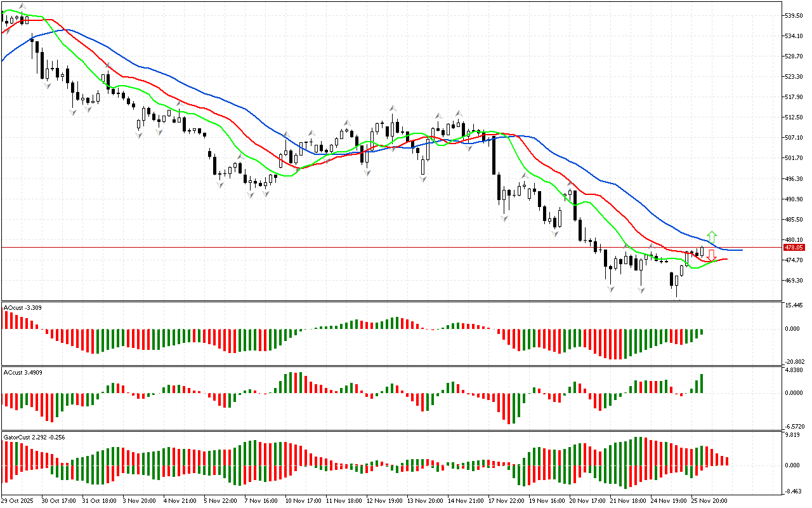The image size is (812, 508).
Task: Click the red 478.05 current price tag
Action: (794, 248)
